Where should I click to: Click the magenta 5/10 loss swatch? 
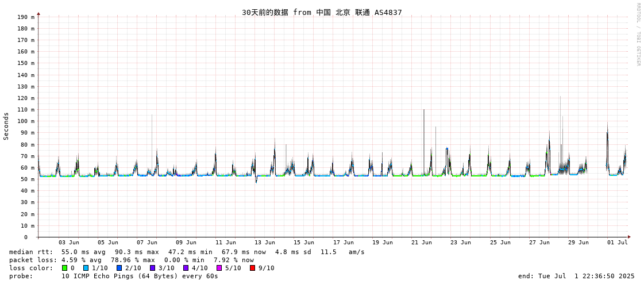point(219,268)
